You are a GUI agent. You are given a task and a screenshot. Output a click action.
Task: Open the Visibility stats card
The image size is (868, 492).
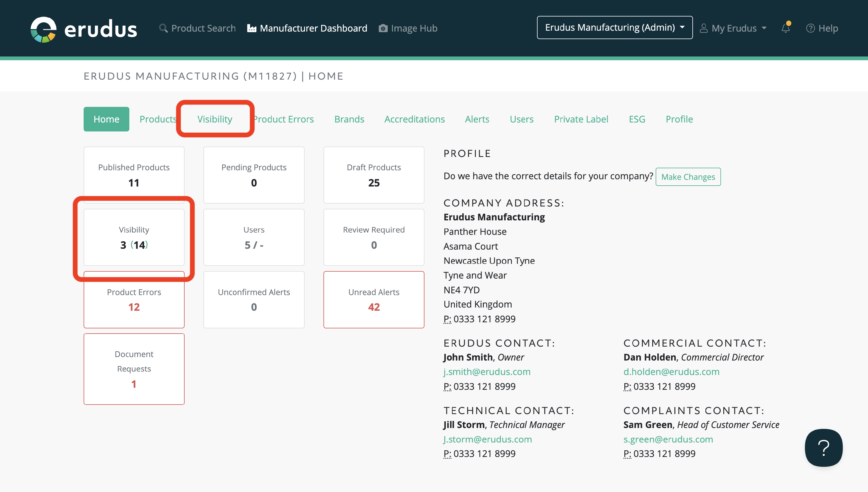pyautogui.click(x=134, y=237)
